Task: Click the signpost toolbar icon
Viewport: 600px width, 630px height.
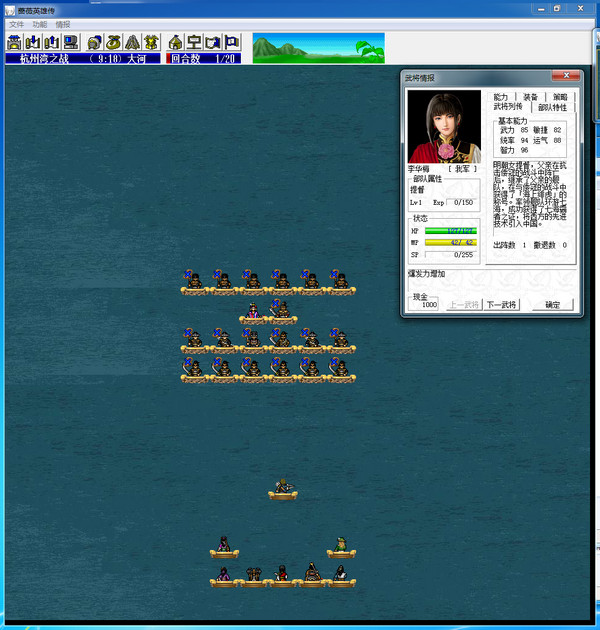Action: click(x=194, y=42)
